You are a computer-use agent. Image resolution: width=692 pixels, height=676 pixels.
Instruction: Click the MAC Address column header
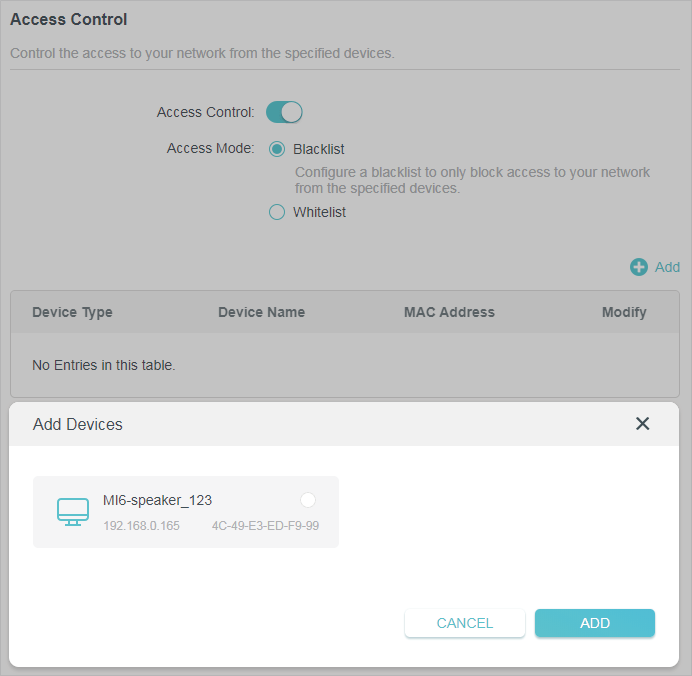[x=449, y=312]
